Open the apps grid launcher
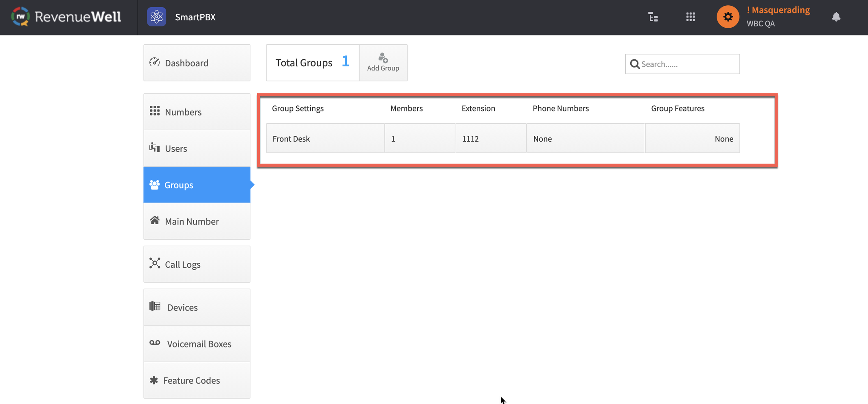868x404 pixels. pyautogui.click(x=690, y=17)
